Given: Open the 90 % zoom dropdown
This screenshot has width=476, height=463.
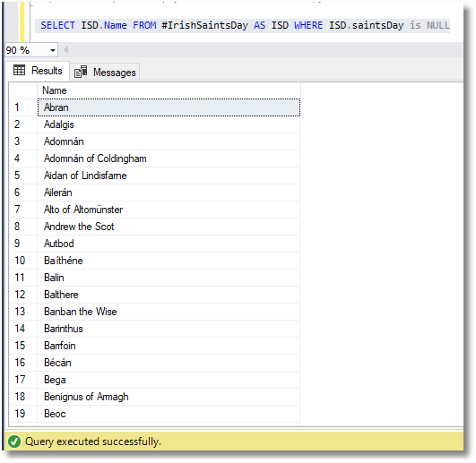Looking at the screenshot, I should (53, 50).
